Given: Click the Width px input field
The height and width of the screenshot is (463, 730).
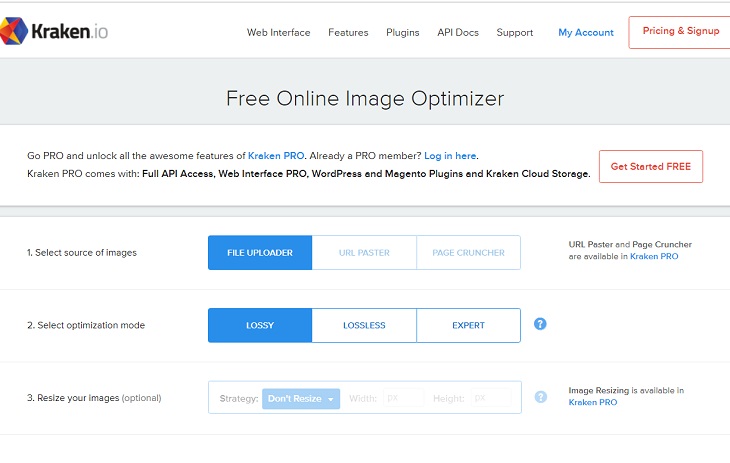Looking at the screenshot, I should click(403, 398).
